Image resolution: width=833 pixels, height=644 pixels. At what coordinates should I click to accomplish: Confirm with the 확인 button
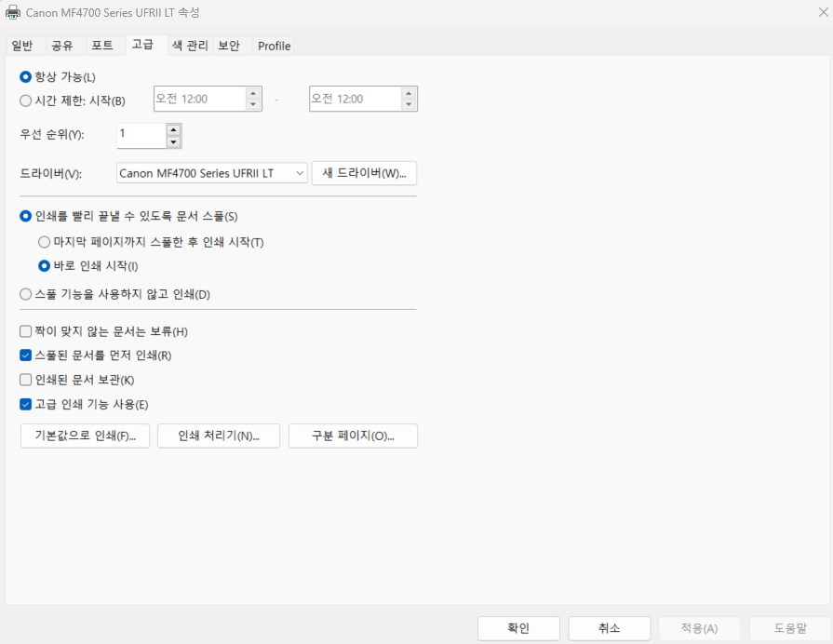click(x=518, y=628)
